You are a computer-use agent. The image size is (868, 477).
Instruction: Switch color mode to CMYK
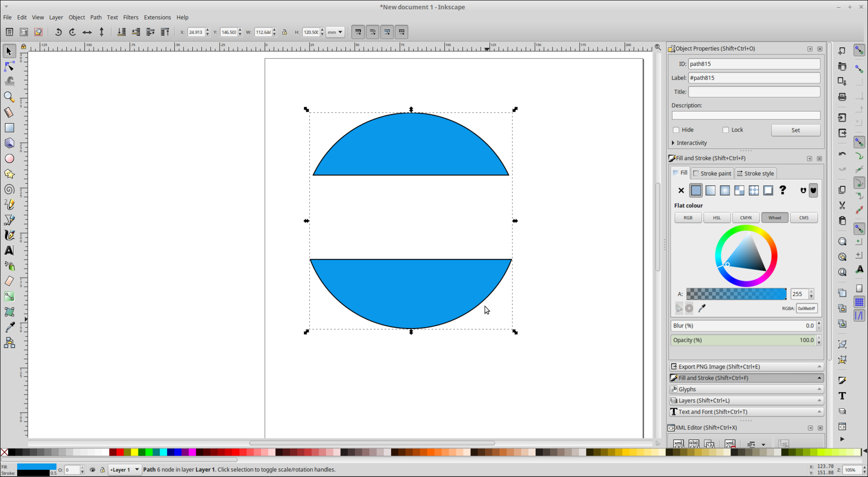pyautogui.click(x=746, y=218)
